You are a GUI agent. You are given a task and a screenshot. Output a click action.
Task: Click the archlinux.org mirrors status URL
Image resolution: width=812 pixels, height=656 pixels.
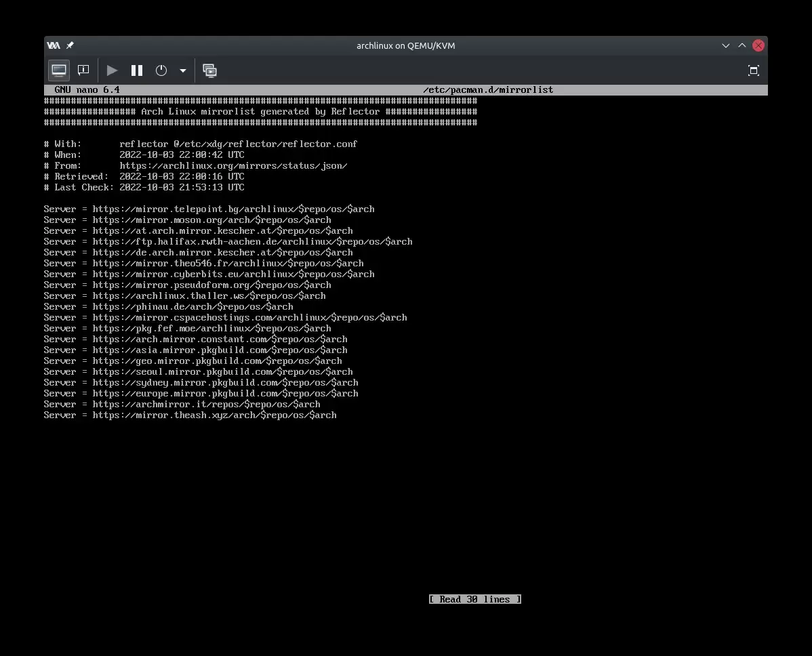click(x=233, y=166)
